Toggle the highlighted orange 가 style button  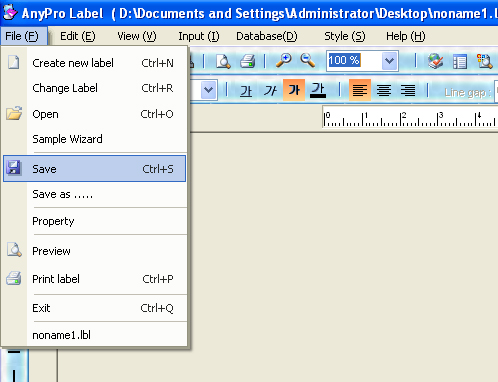tap(294, 90)
